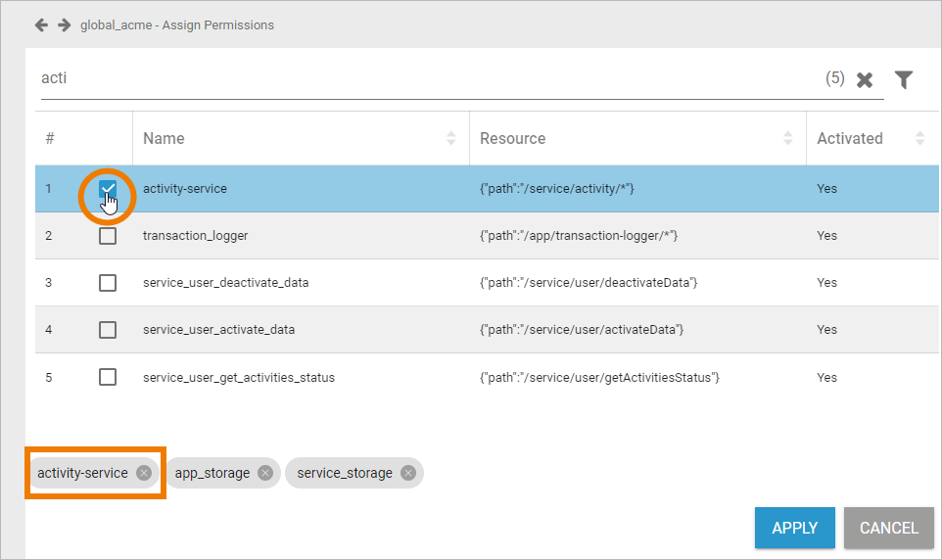Select the transaction_logger row name
Viewport: 942px width, 560px height.
(x=195, y=236)
